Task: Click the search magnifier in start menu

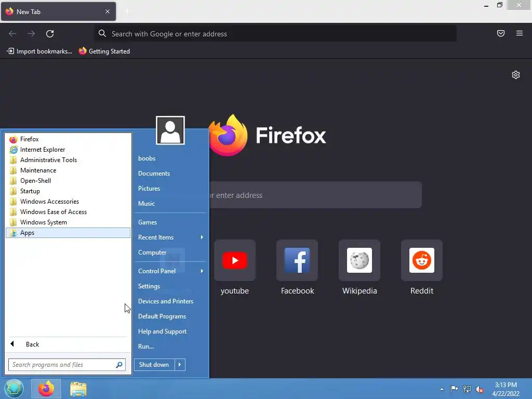Action: (x=119, y=365)
